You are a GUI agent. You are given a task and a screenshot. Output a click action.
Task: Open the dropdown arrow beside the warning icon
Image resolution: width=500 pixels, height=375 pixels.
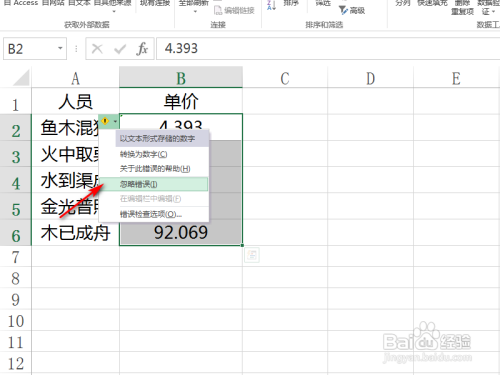click(115, 121)
